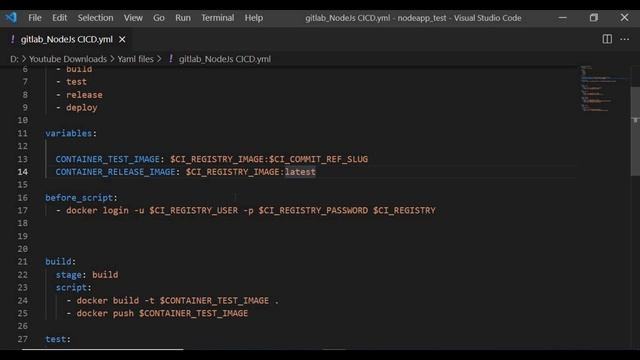Click the highlighted word 'latest'
This screenshot has height=360, width=640.
[x=300, y=172]
